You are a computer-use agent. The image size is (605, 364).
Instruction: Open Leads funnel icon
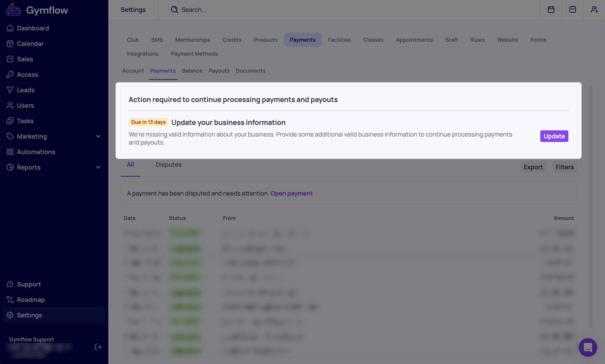10,90
